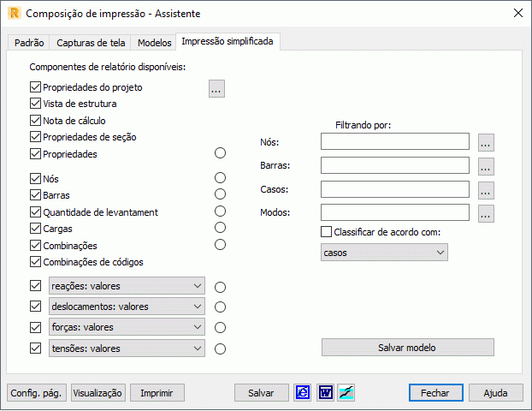Image resolution: width=532 pixels, height=411 pixels.
Task: Click the Visualização button
Action: click(98, 393)
